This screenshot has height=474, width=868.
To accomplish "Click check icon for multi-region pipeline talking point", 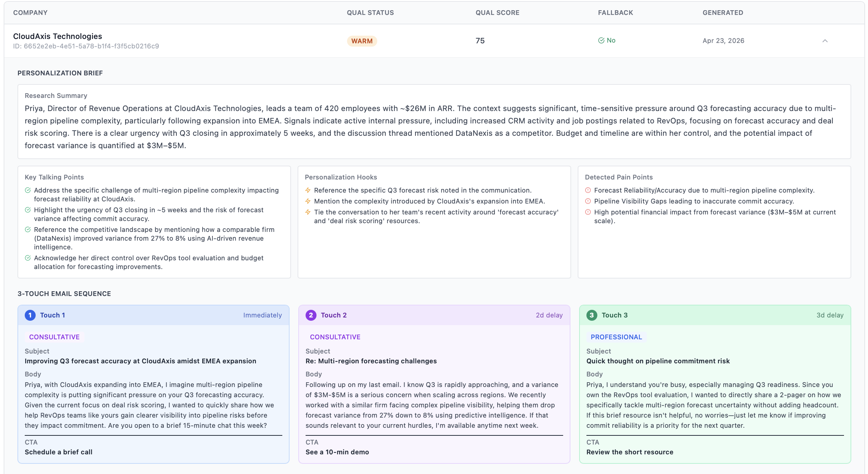I will tap(28, 190).
